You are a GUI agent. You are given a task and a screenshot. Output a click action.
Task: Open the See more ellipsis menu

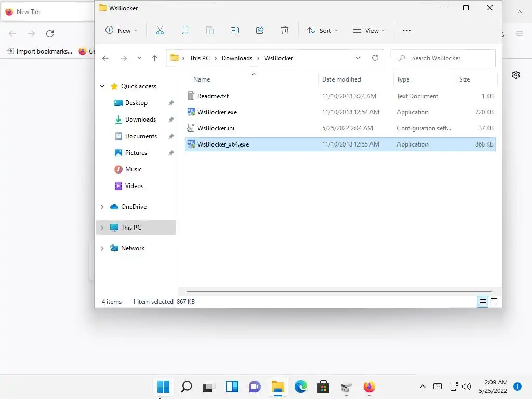tap(406, 31)
